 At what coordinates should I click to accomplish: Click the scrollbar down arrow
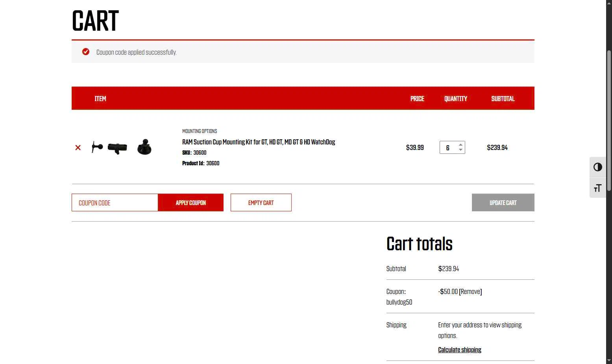pos(609,360)
